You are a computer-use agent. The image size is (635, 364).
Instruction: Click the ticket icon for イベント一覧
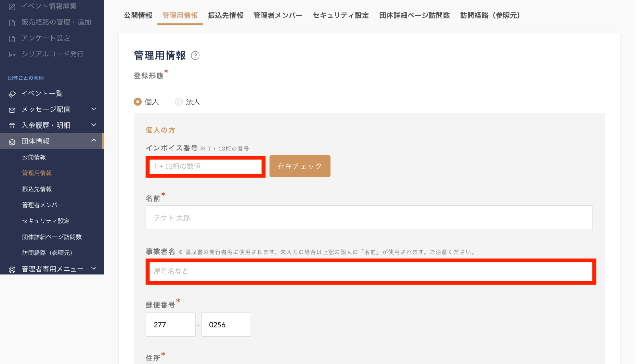click(12, 94)
